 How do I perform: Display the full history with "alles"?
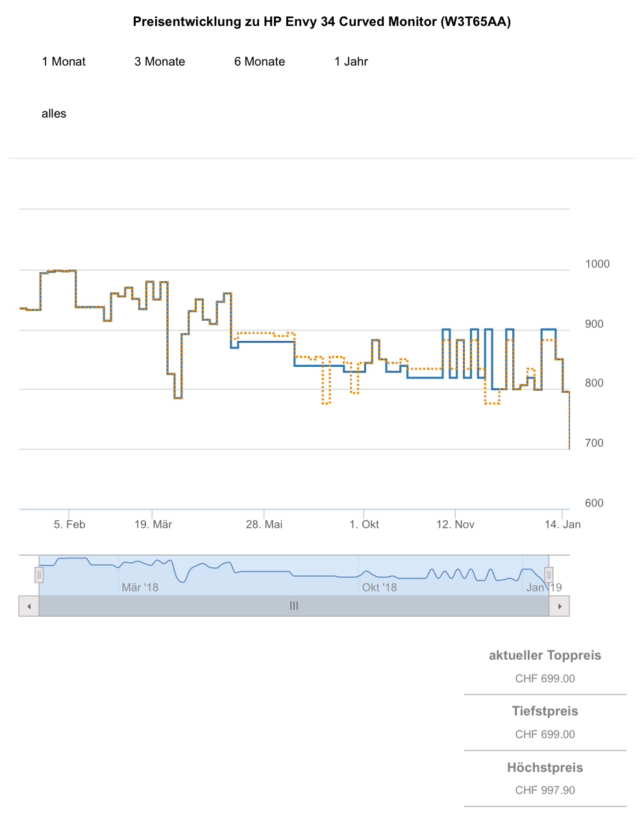pyautogui.click(x=54, y=114)
